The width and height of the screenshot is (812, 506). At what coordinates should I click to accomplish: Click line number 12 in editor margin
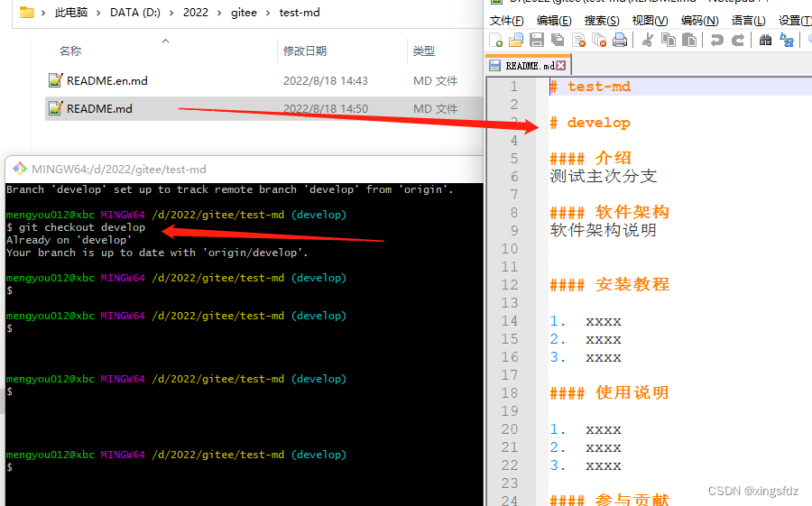coord(510,284)
